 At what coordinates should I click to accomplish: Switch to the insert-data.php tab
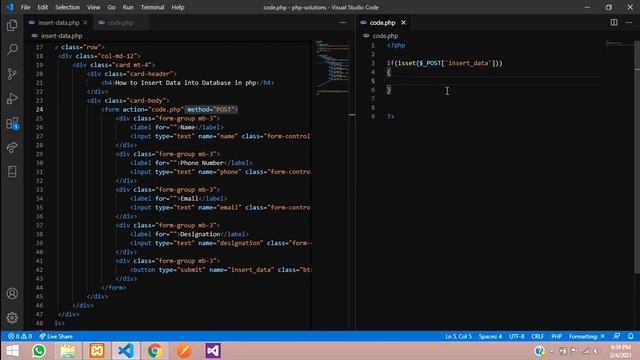[58, 23]
